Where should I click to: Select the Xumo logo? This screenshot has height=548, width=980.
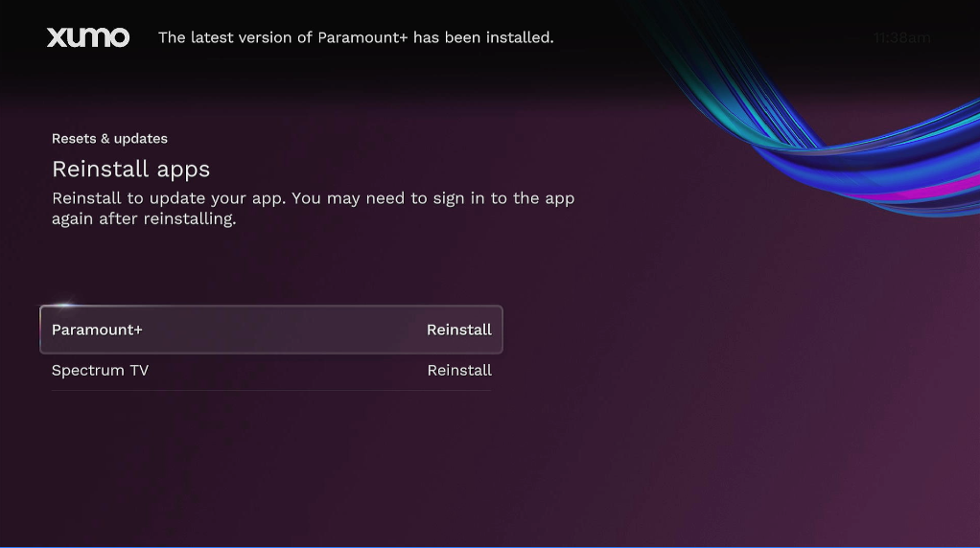(x=88, y=37)
